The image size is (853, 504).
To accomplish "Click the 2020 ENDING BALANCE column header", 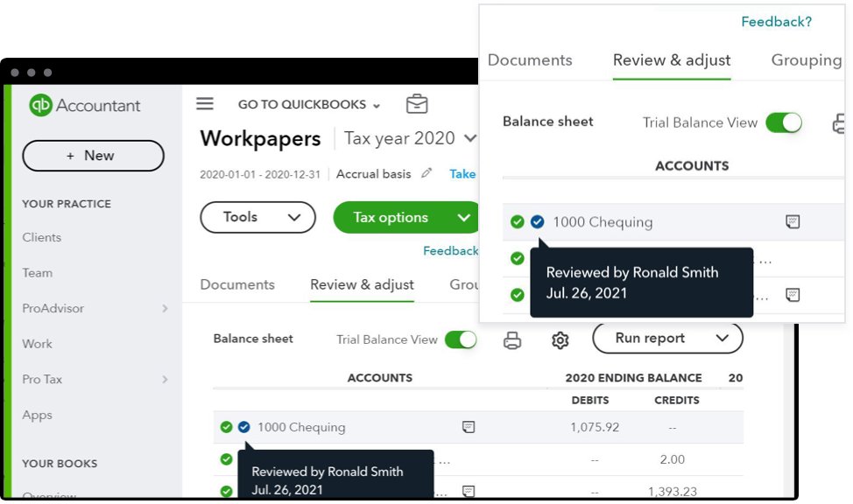I will [x=633, y=378].
